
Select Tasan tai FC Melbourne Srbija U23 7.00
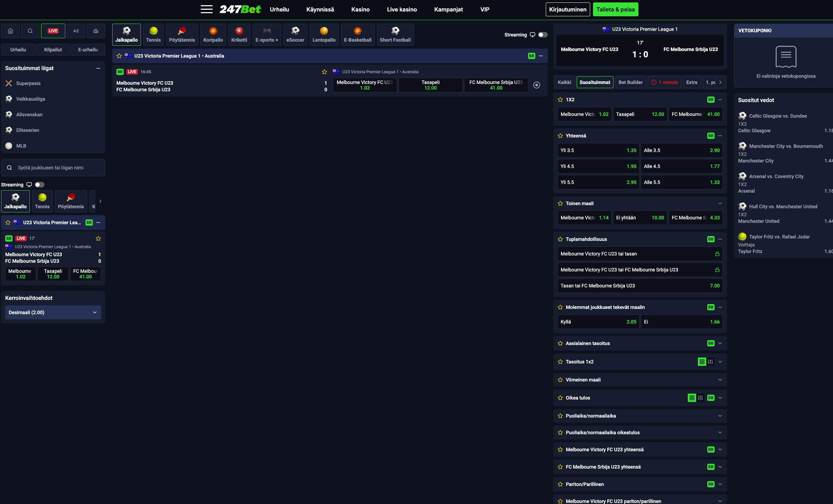pos(640,286)
